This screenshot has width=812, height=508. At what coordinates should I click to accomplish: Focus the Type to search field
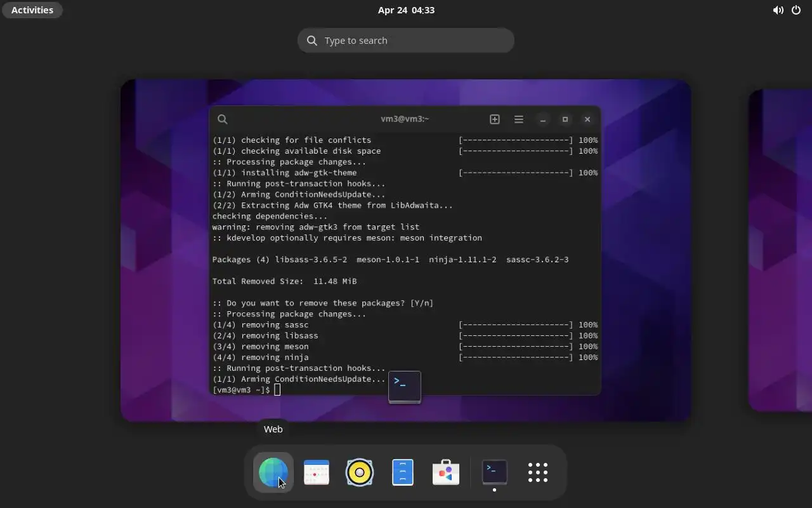(x=406, y=41)
